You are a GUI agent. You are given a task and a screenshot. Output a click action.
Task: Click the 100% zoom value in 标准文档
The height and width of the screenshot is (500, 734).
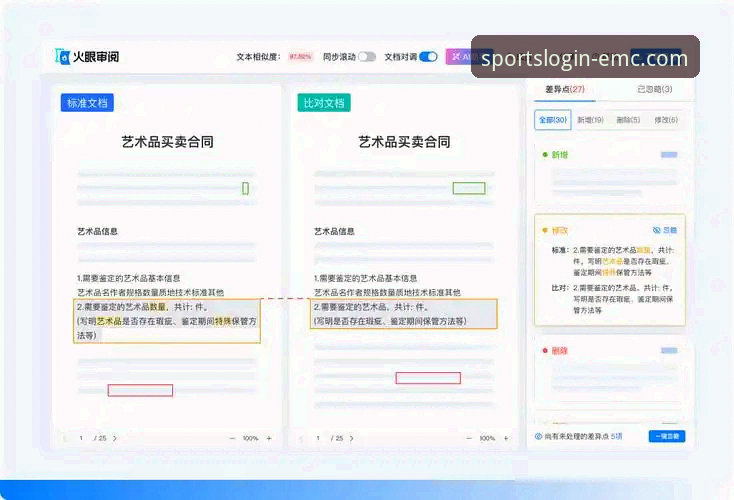(x=250, y=439)
